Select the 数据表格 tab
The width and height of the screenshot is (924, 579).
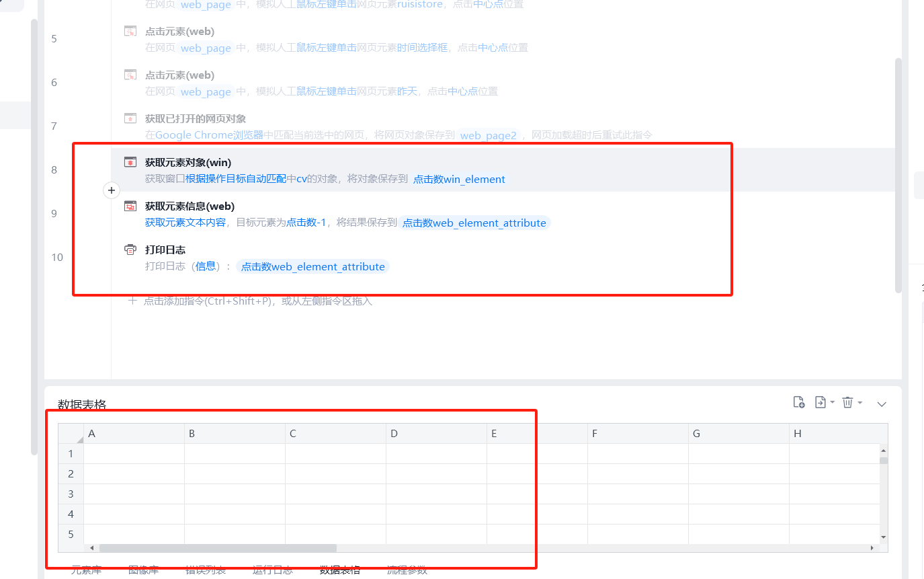coord(340,570)
